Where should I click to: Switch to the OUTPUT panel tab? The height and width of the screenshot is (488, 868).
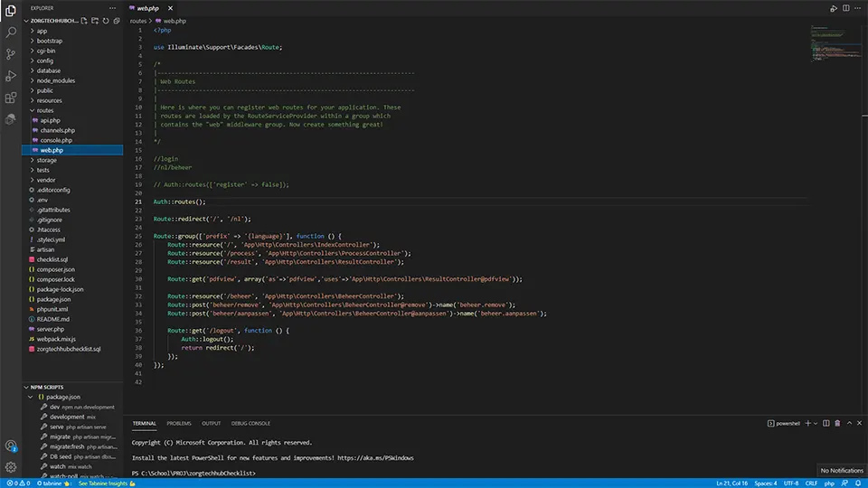[x=211, y=423]
